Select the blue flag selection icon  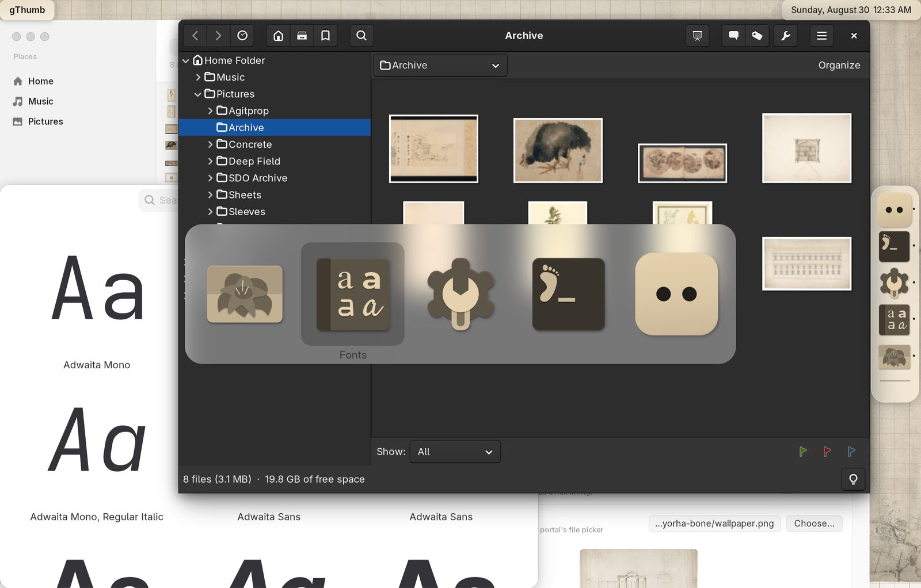851,452
